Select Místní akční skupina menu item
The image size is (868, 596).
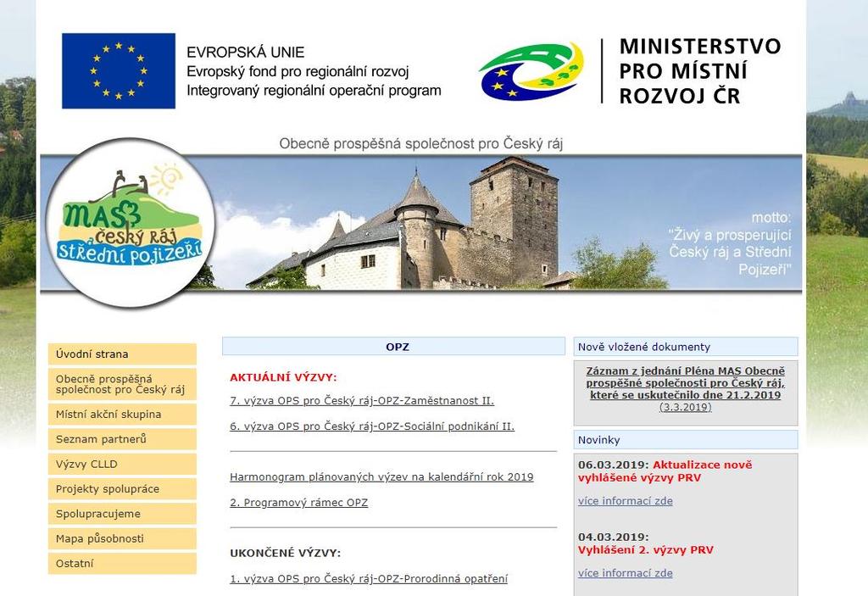click(x=122, y=415)
